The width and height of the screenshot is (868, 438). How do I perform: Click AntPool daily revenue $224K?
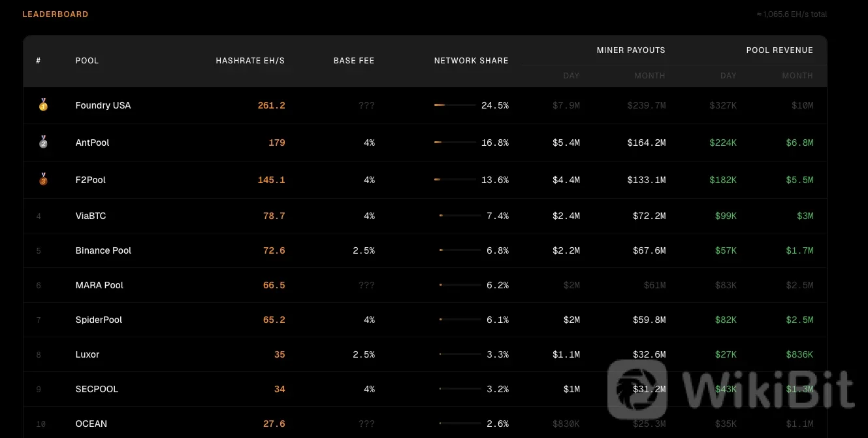723,143
